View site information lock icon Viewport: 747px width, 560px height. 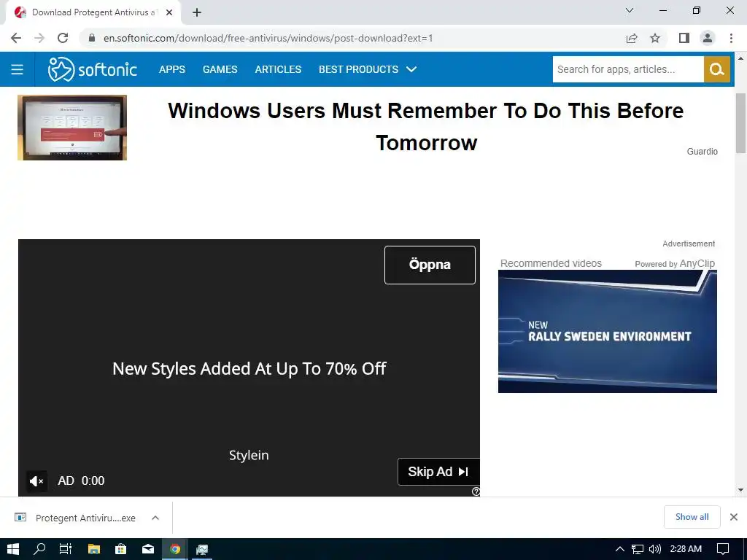point(92,38)
